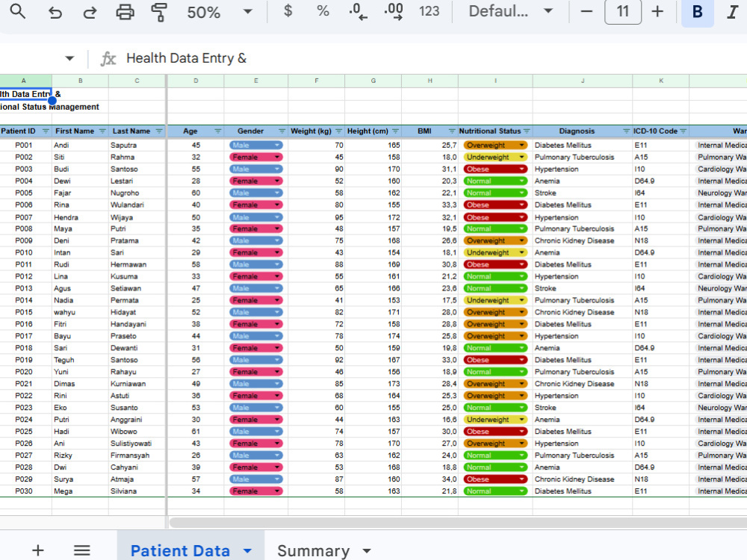The width and height of the screenshot is (747, 560).
Task: Select column D header
Action: 196,81
